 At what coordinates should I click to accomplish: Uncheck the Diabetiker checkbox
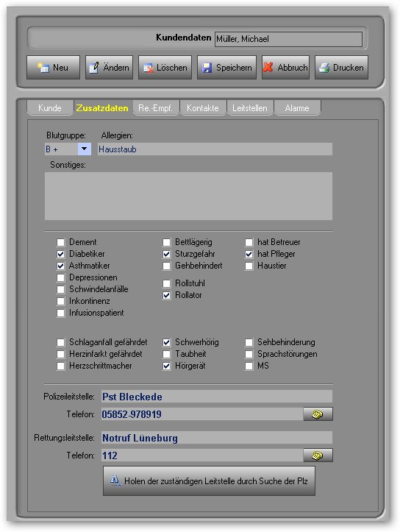[x=61, y=254]
